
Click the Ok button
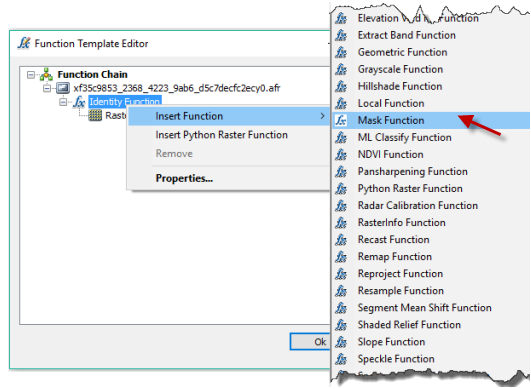(310, 342)
